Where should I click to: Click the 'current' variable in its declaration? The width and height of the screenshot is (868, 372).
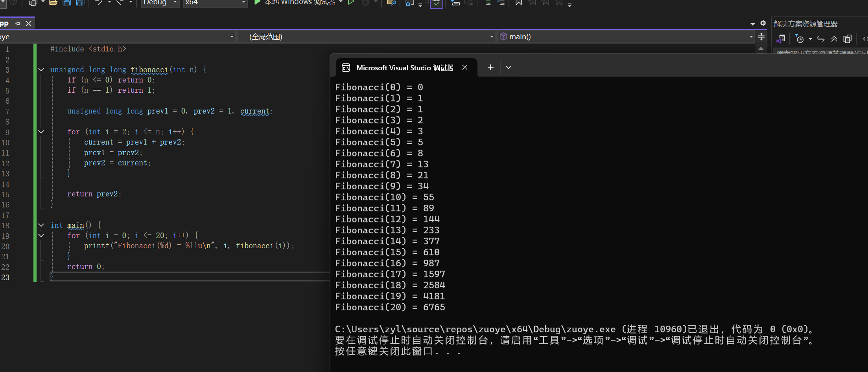(255, 111)
